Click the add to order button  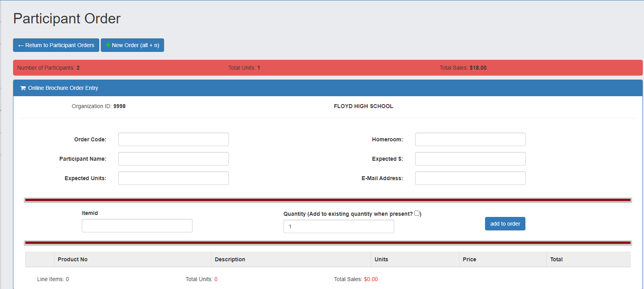click(x=505, y=224)
